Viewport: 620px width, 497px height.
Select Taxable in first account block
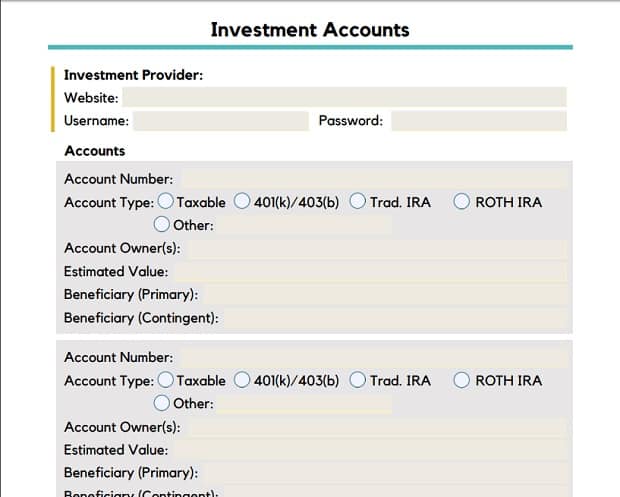[x=165, y=201]
